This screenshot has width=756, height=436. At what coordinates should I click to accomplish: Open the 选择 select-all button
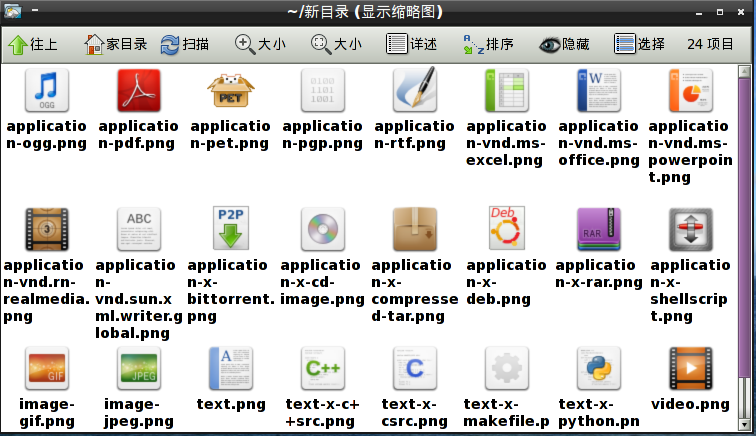639,44
